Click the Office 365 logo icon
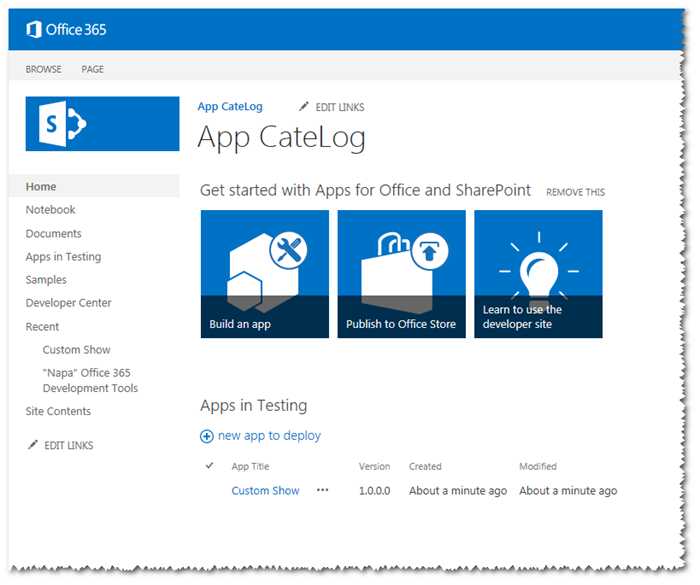The image size is (700, 585). tap(34, 30)
